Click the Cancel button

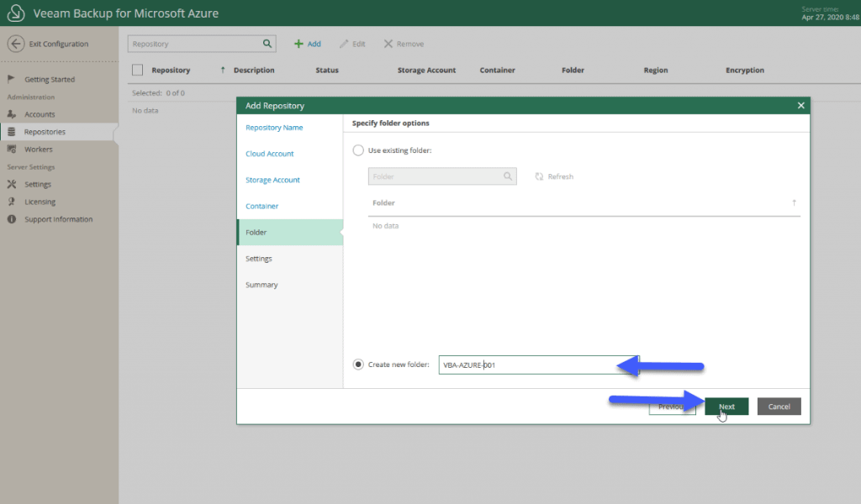click(x=779, y=407)
